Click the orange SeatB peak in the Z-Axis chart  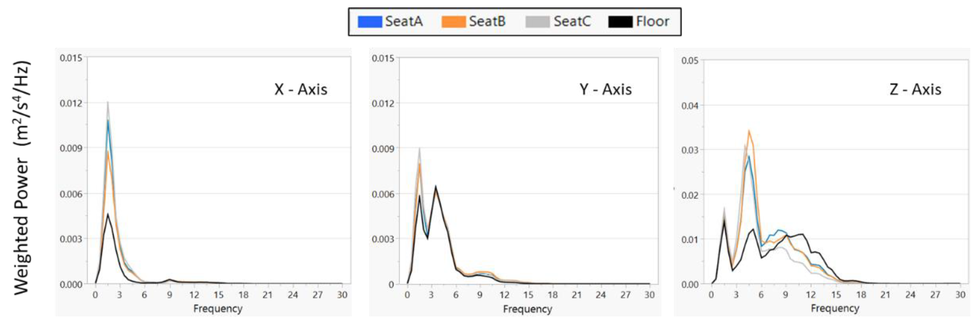(749, 132)
